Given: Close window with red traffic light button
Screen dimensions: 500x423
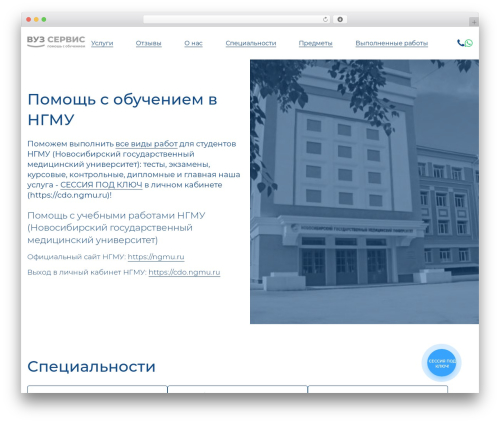Looking at the screenshot, I should pyautogui.click(x=29, y=19).
